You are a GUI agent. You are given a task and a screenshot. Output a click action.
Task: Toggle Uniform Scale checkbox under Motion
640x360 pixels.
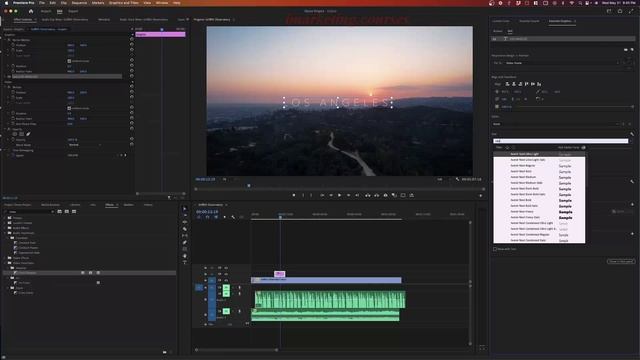[69, 108]
